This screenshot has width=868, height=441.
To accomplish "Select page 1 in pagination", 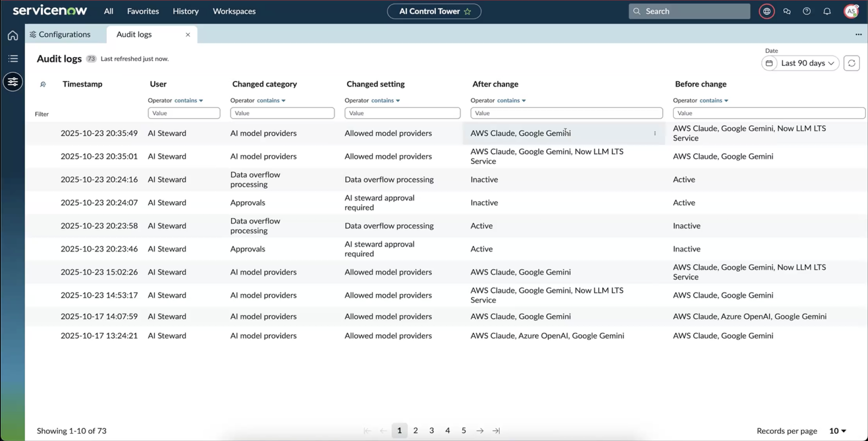I will point(399,430).
